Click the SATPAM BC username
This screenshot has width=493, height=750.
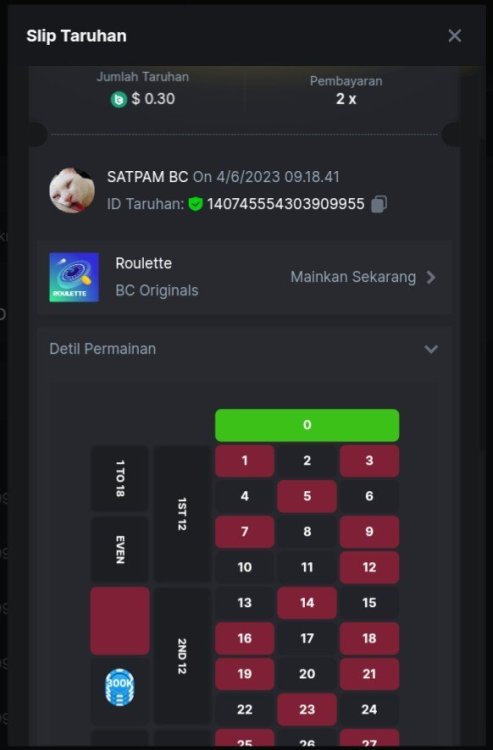click(147, 177)
